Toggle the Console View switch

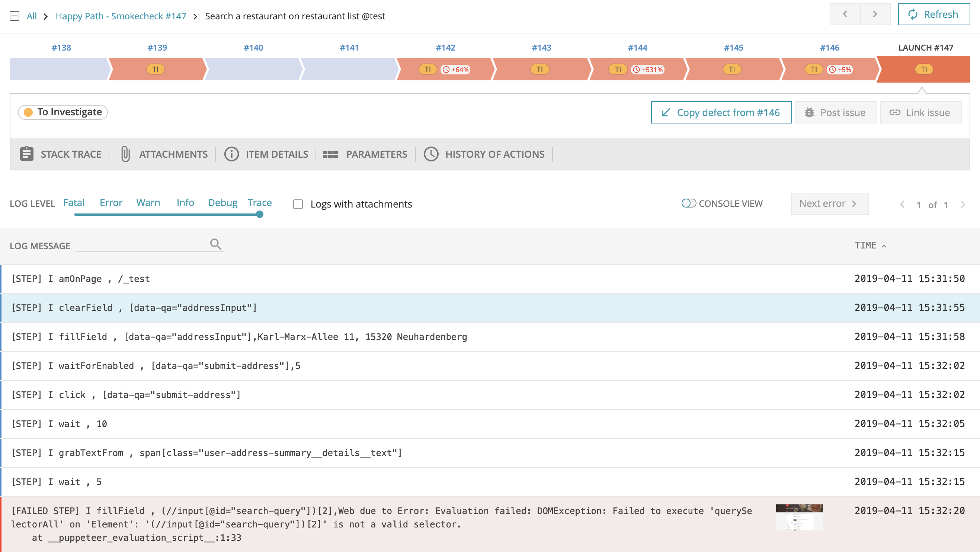pos(688,203)
